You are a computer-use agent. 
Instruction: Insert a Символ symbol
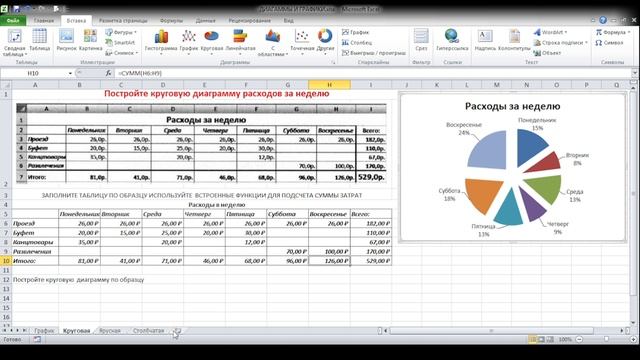coord(609,42)
